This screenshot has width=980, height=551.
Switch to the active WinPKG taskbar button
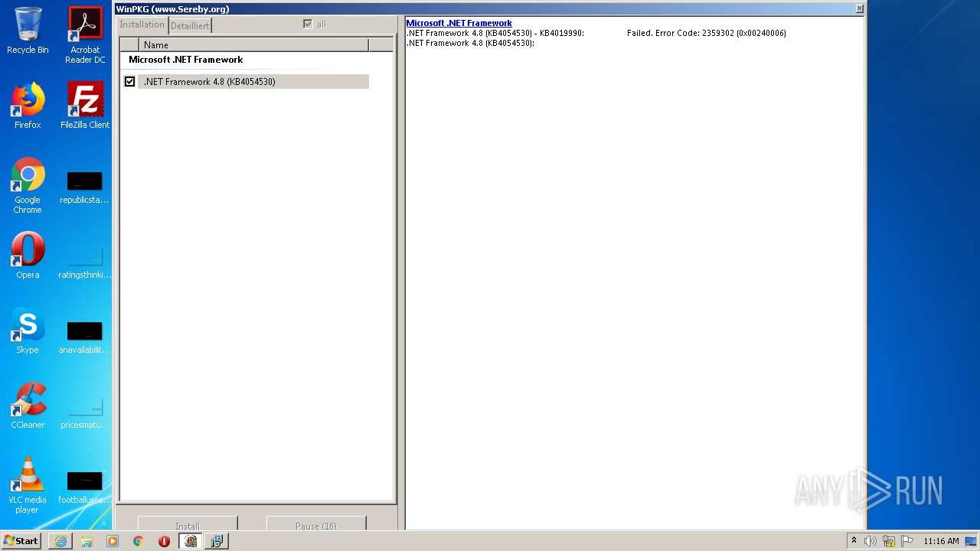coord(191,541)
